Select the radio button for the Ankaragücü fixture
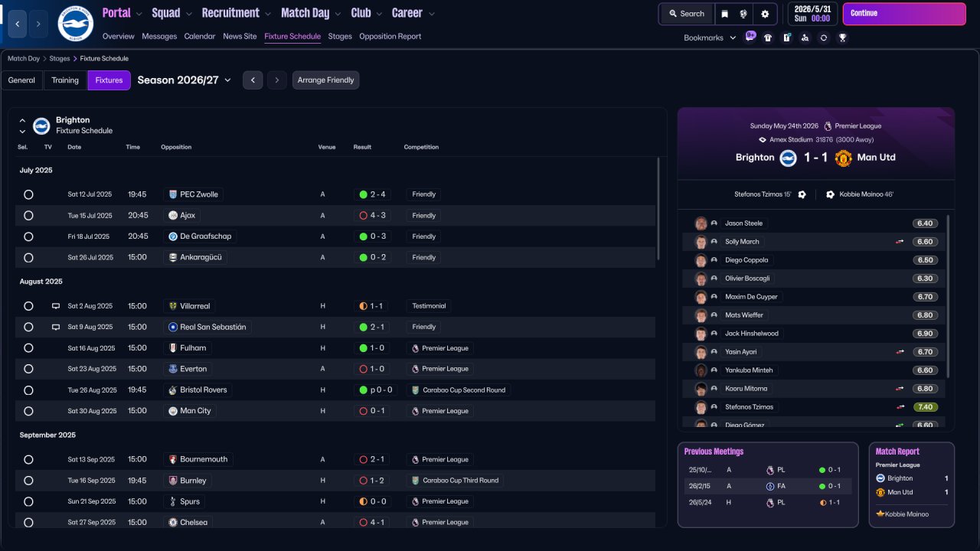This screenshot has height=551, width=980. pos(28,258)
